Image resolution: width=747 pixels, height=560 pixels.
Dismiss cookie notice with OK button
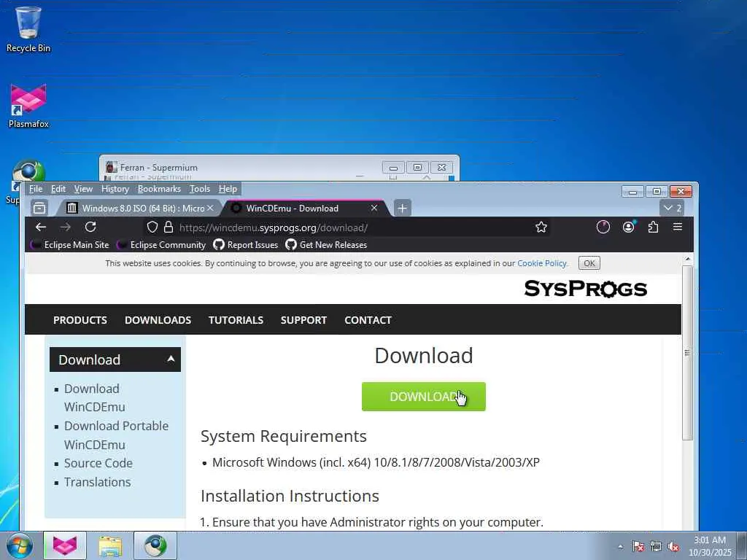[589, 263]
